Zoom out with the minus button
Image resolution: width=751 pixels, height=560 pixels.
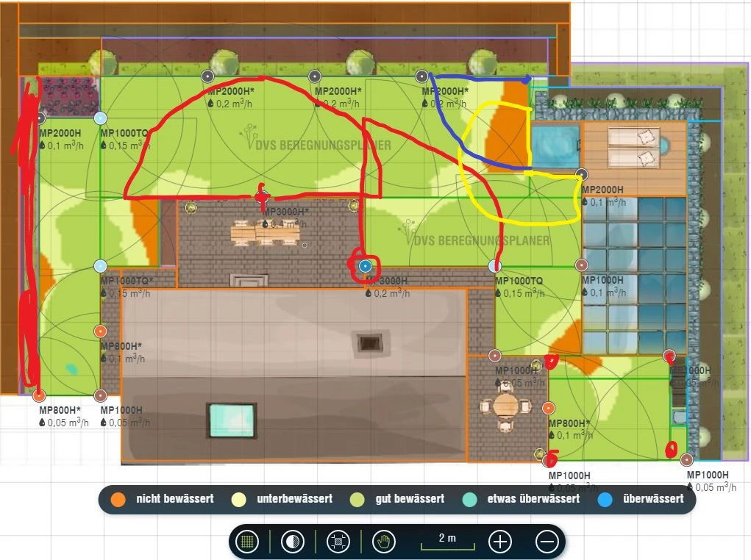547,542
